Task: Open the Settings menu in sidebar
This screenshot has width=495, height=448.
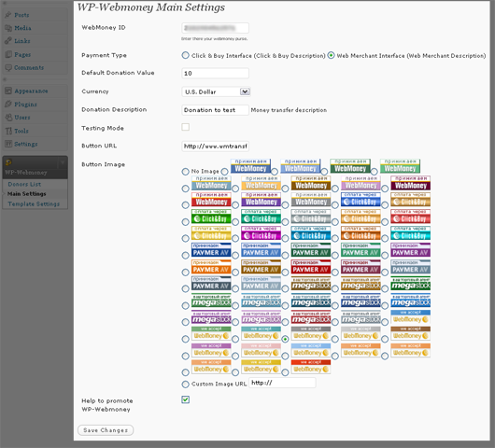Action: 26,144
